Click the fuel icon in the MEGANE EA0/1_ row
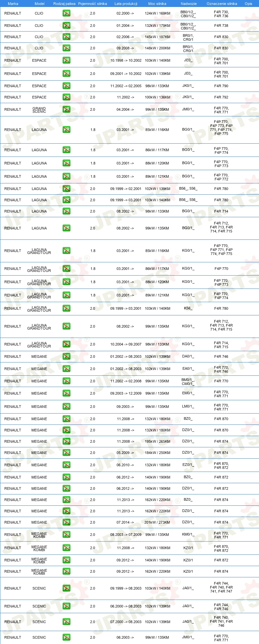This screenshot has height=644, width=259. pos(66,369)
